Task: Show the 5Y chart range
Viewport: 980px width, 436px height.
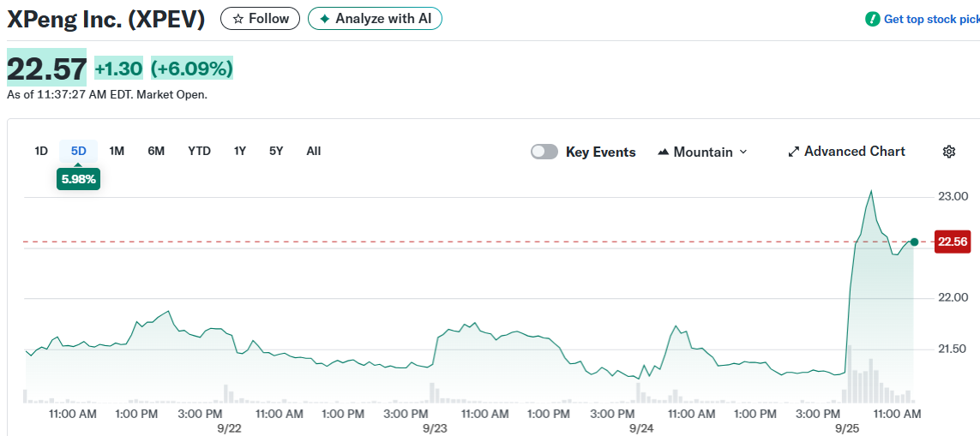Action: pos(276,151)
